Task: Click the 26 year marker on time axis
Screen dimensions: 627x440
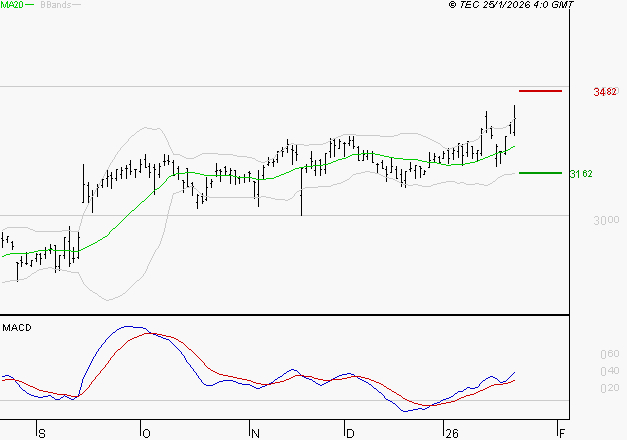Action: click(452, 434)
